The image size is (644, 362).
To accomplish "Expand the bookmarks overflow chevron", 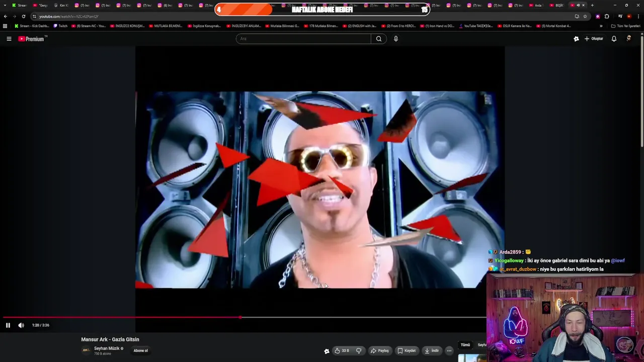I will pyautogui.click(x=601, y=26).
